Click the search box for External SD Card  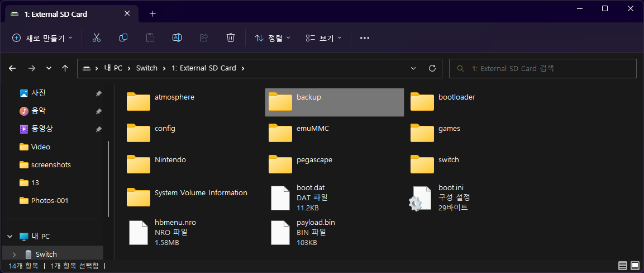tap(542, 68)
